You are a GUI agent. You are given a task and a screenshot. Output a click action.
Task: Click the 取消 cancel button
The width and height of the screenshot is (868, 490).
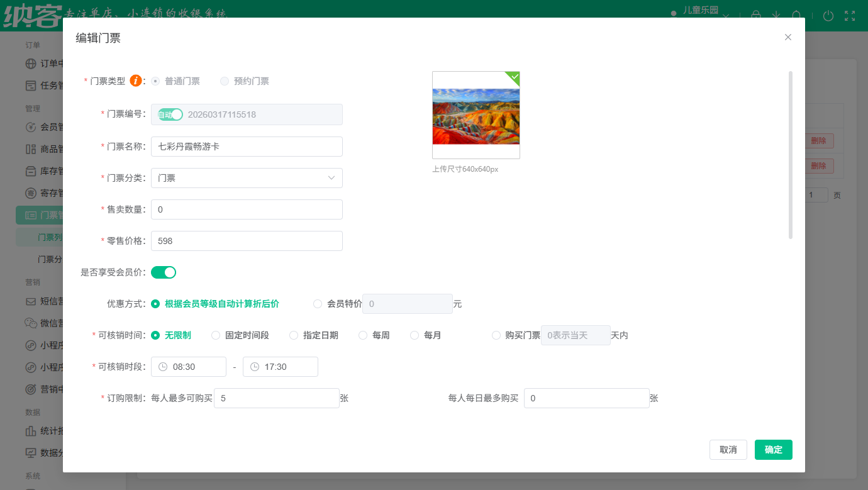[728, 450]
